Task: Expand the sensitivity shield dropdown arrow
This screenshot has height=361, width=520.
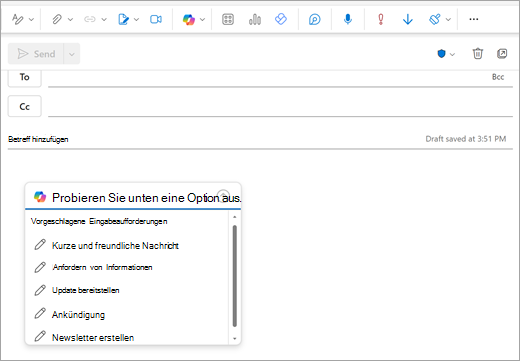Action: pos(452,54)
